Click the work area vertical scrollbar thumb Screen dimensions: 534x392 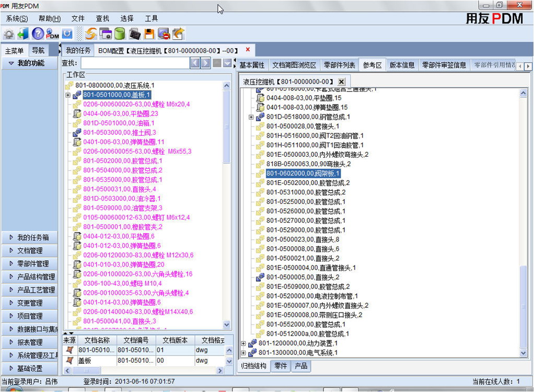pyautogui.click(x=226, y=128)
